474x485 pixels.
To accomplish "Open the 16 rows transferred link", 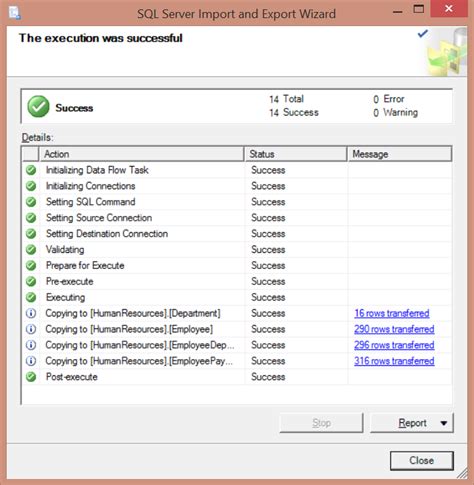I will [x=392, y=313].
